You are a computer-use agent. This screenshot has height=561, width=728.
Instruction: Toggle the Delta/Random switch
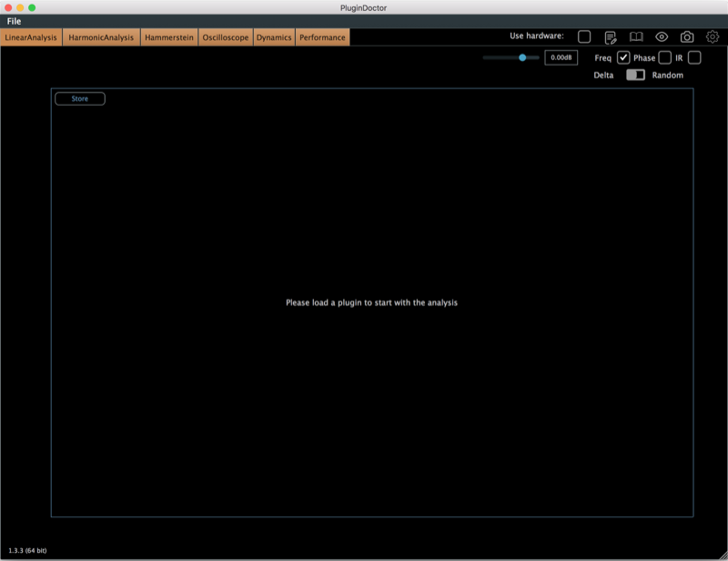[635, 75]
